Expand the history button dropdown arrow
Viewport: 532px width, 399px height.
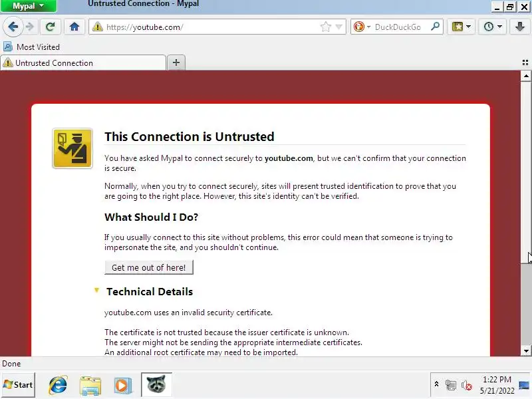click(x=500, y=27)
